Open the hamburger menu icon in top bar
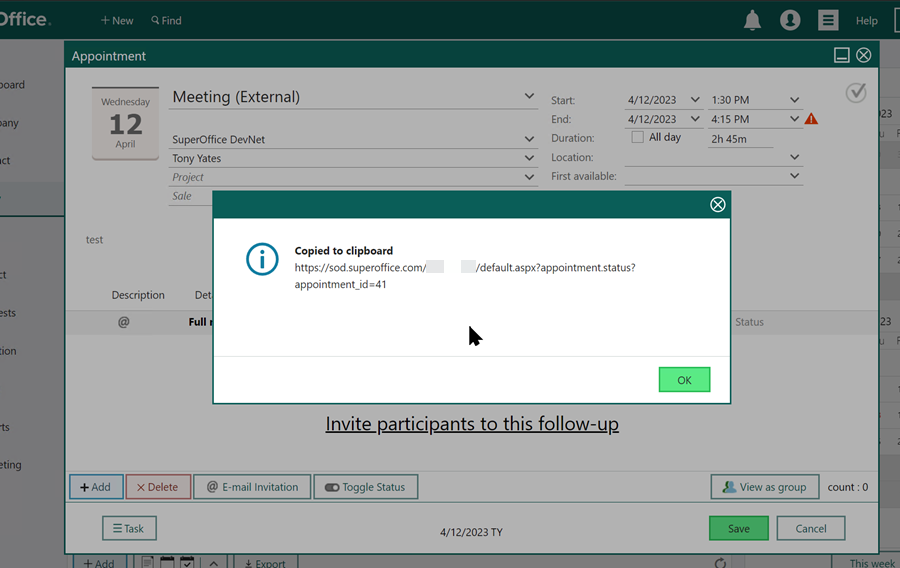The height and width of the screenshot is (568, 900). pyautogui.click(x=828, y=20)
